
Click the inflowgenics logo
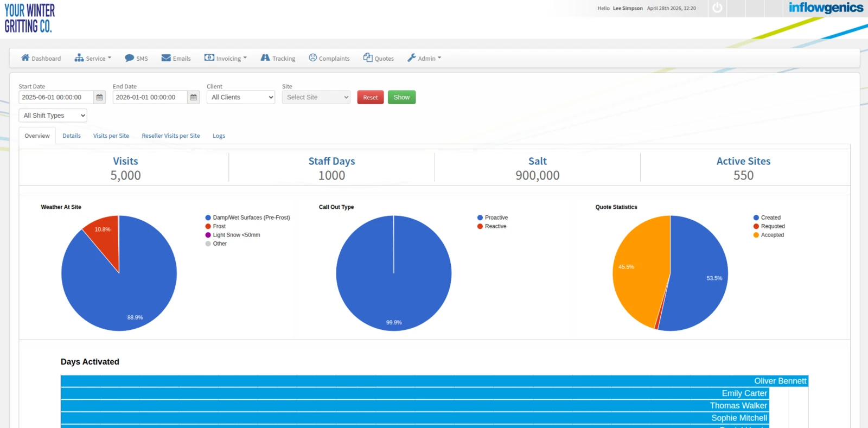[x=826, y=8]
